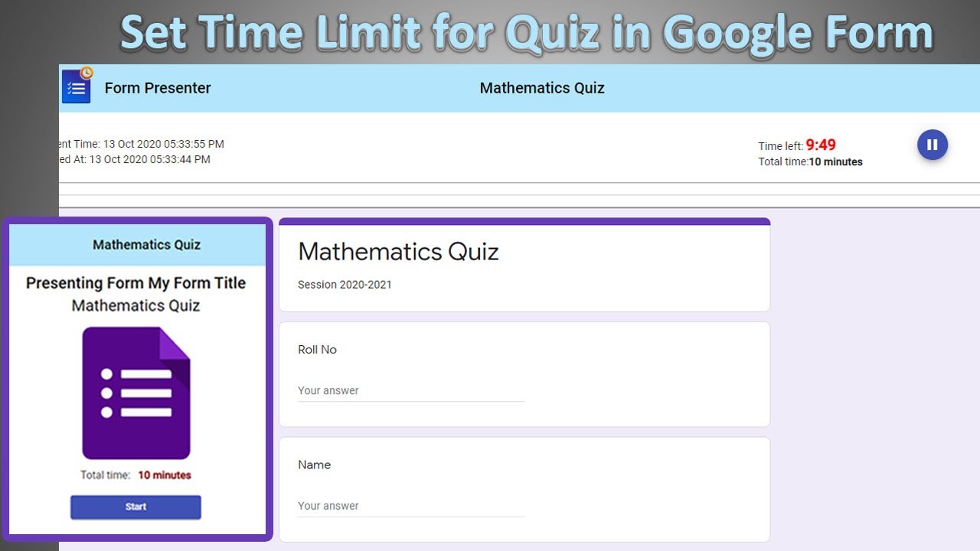Viewport: 980px width, 551px height.
Task: Click the Form Presenter logo icon
Action: pyautogui.click(x=77, y=86)
